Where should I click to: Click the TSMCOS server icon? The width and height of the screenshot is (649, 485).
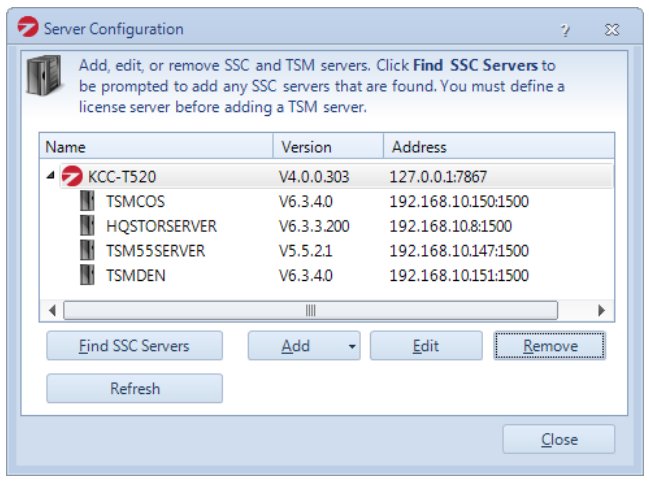coord(87,201)
